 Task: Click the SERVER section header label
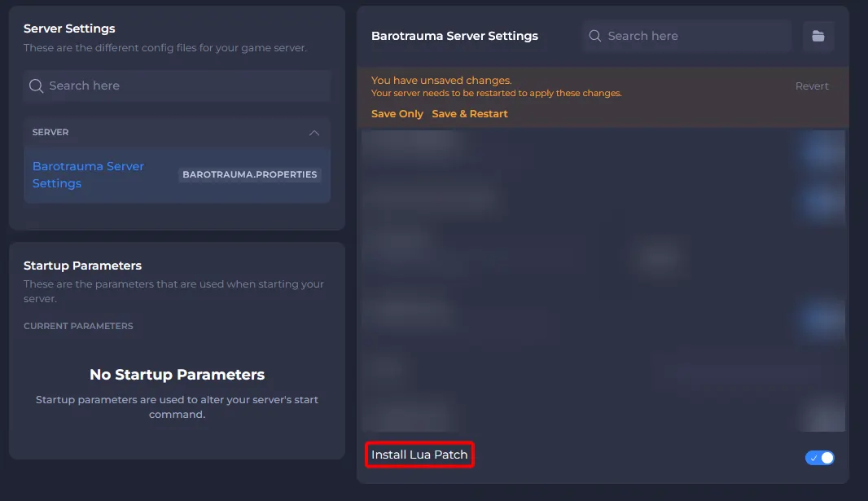coord(50,132)
